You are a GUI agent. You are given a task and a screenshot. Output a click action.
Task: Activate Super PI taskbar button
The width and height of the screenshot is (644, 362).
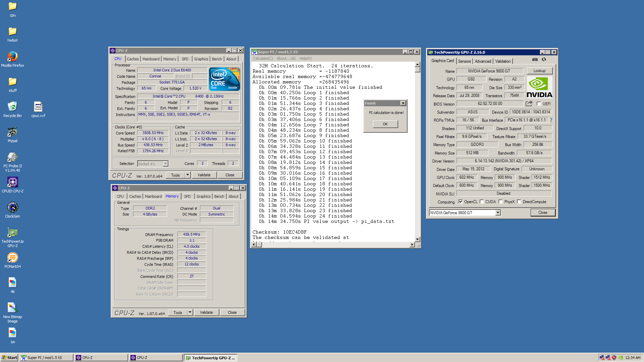coord(46,358)
